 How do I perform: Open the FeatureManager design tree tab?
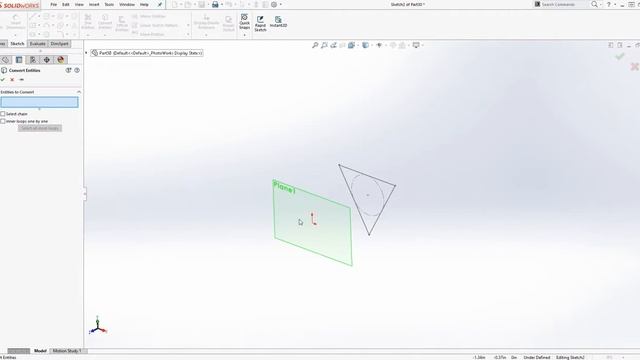pyautogui.click(x=5, y=60)
